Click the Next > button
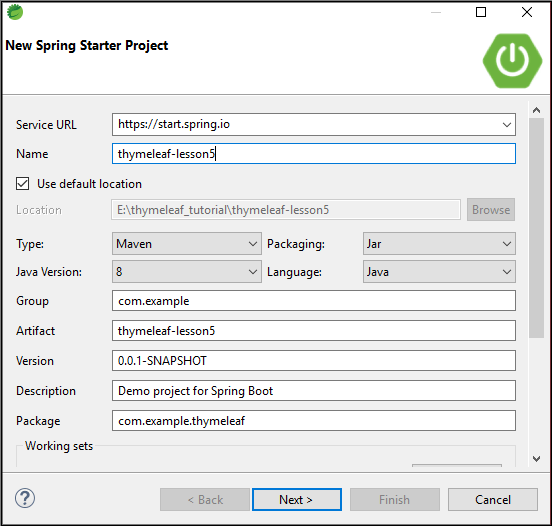This screenshot has height=526, width=552. tap(296, 500)
